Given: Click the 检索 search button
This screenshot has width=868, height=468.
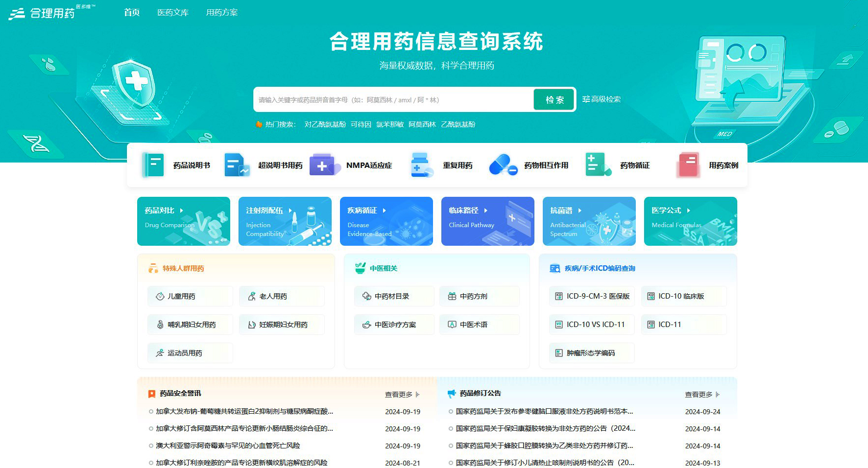Looking at the screenshot, I should tap(554, 100).
